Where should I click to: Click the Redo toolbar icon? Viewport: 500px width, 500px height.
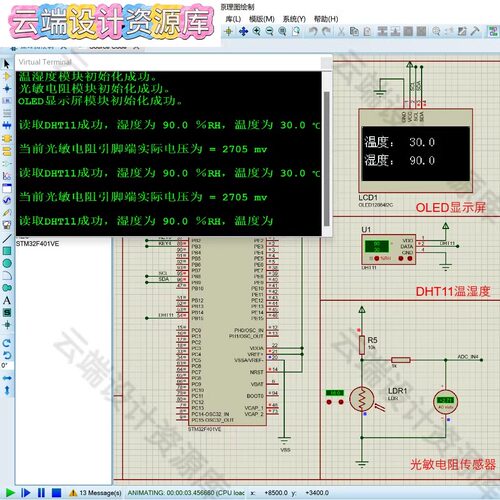coord(326,31)
